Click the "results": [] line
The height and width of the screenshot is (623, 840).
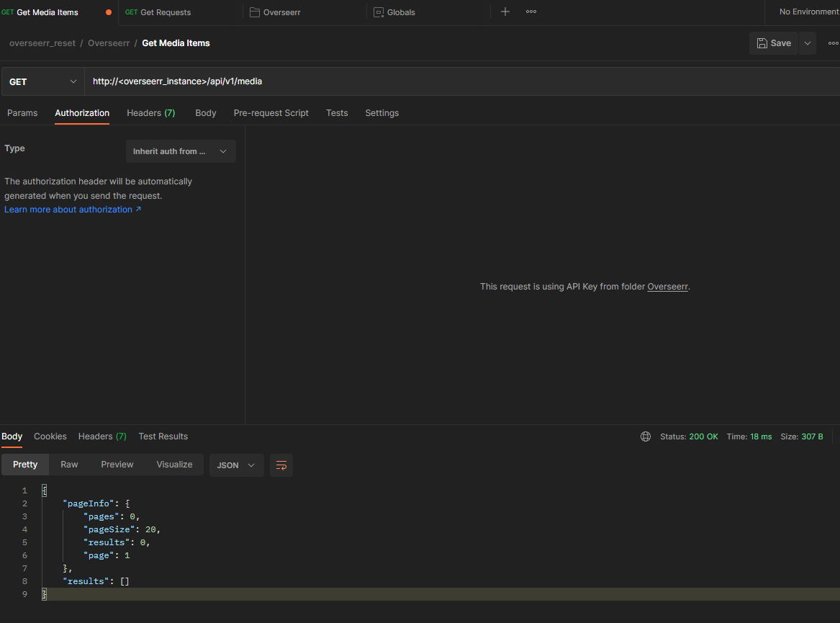pyautogui.click(x=96, y=581)
